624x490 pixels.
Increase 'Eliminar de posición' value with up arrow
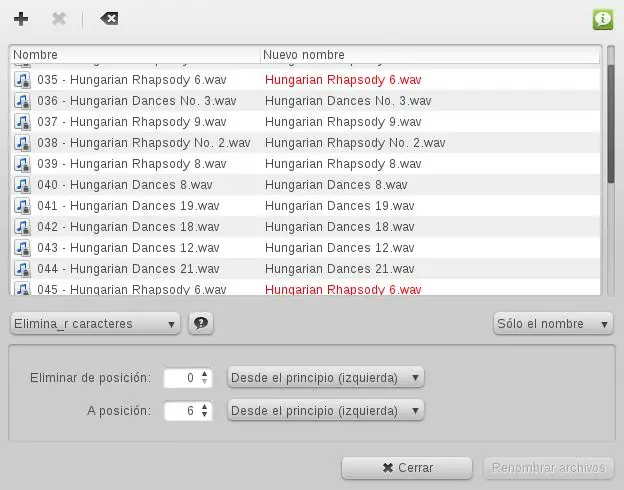205,374
